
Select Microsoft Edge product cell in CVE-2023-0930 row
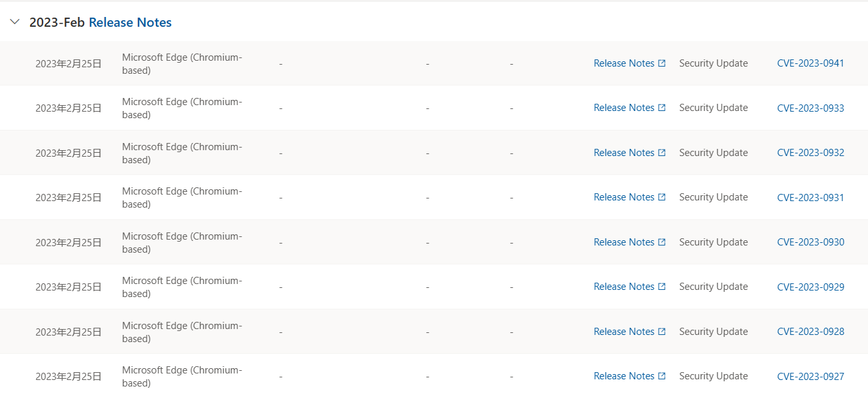(181, 242)
